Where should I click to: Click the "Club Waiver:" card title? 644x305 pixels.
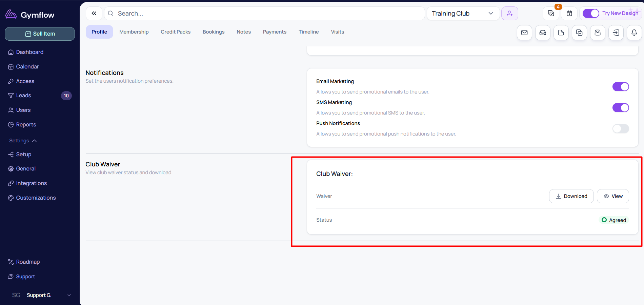coord(335,174)
